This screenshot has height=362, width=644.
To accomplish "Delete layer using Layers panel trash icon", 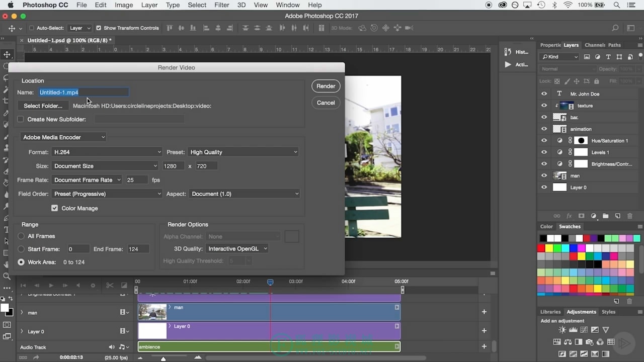I will (630, 216).
